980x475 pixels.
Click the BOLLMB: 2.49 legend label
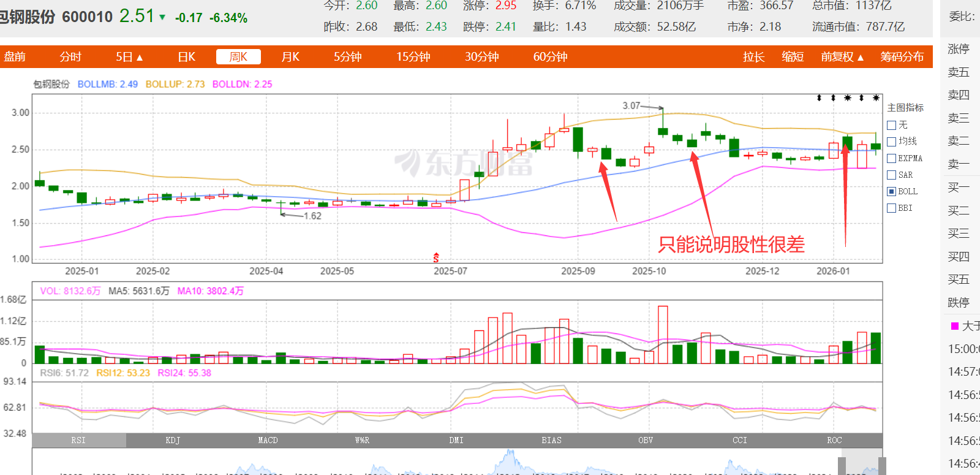pyautogui.click(x=108, y=84)
